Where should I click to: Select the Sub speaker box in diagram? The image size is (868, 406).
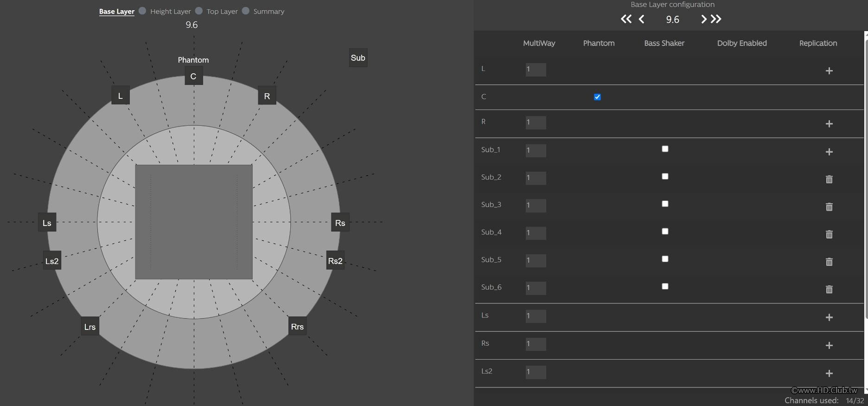(358, 58)
